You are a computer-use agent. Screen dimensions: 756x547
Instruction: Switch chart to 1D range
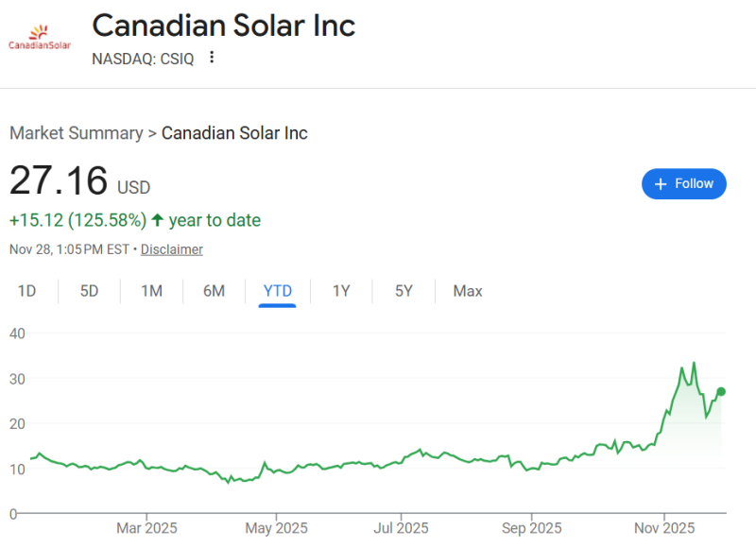(x=27, y=291)
